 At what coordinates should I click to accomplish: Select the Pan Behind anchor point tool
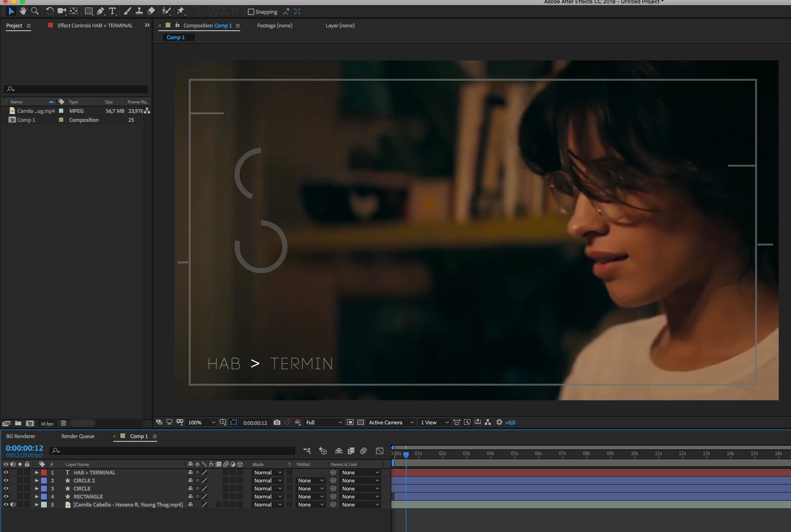coord(74,11)
